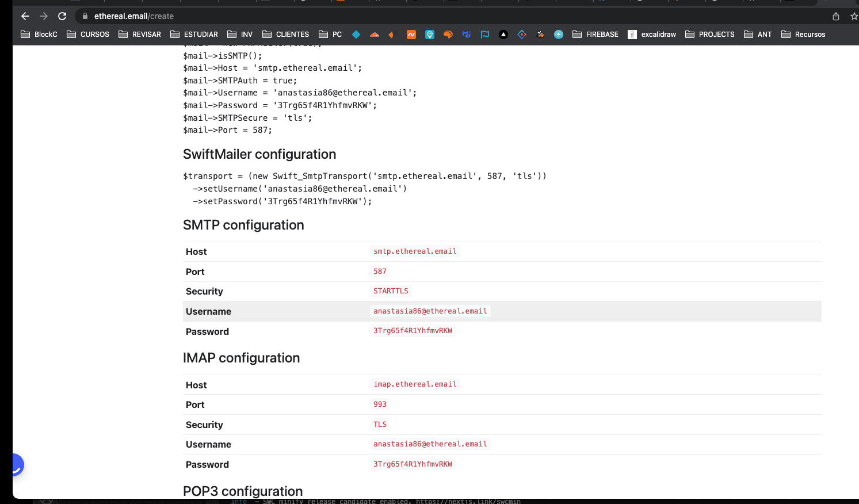The image size is (859, 504).
Task: Open the orange swirl bookmark icon
Action: tap(448, 35)
